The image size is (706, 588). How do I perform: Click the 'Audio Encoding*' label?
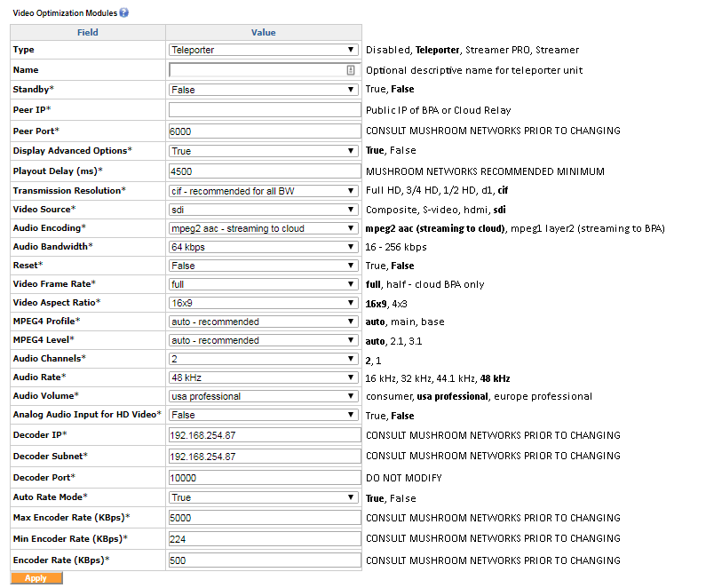[x=50, y=227]
